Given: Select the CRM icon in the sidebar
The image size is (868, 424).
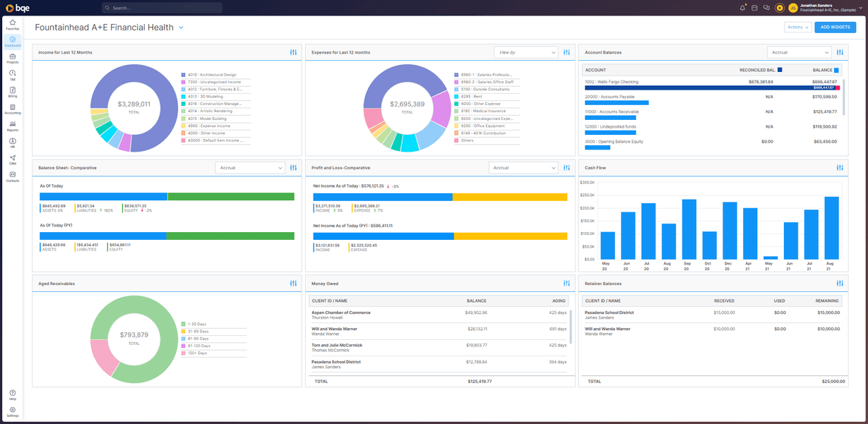Looking at the screenshot, I should [12, 159].
